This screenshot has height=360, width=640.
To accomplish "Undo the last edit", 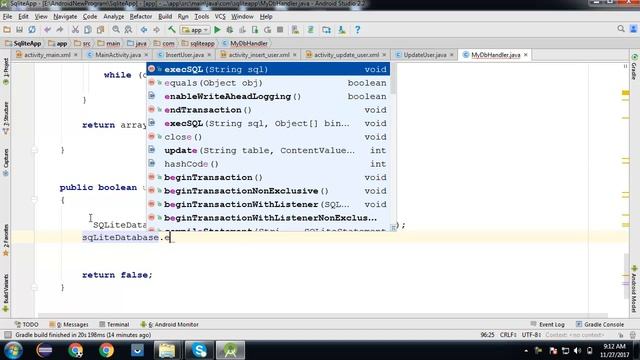I will [x=47, y=29].
